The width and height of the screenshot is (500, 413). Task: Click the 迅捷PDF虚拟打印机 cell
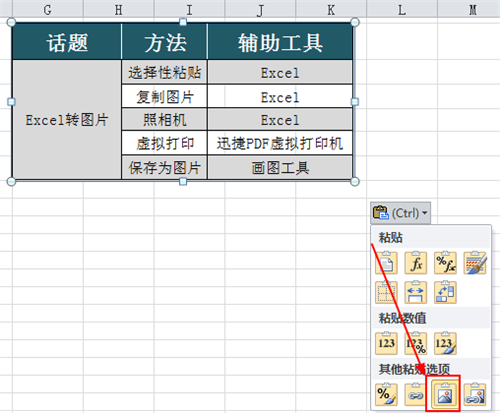tap(280, 143)
